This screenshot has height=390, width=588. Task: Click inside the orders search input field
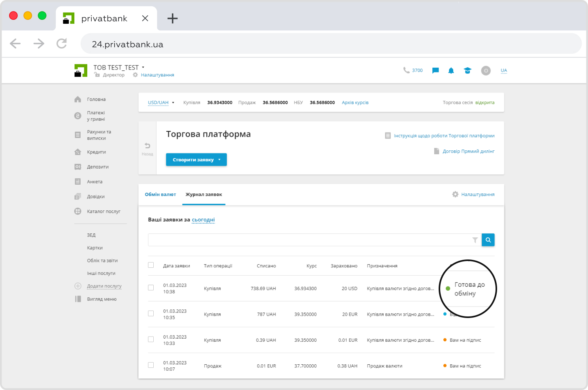pyautogui.click(x=308, y=240)
